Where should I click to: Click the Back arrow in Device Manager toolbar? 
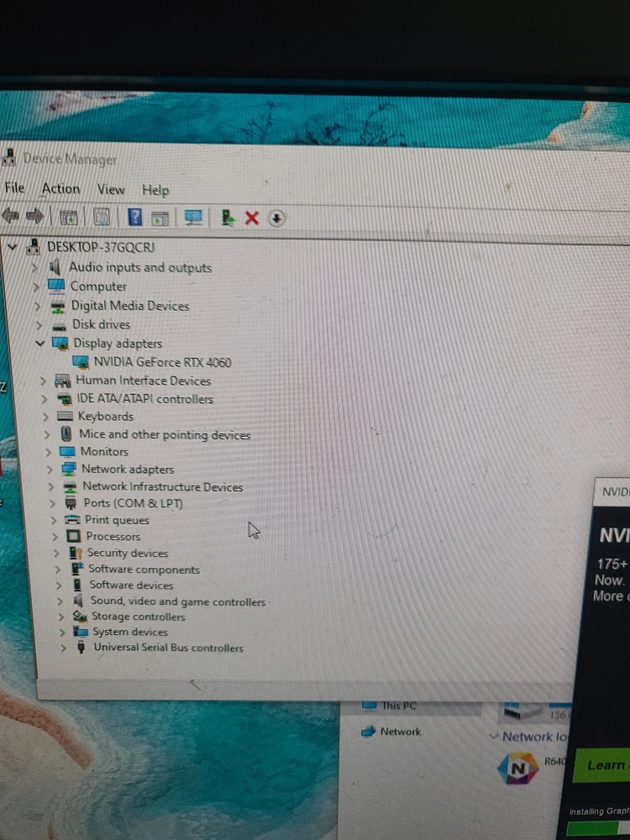pyautogui.click(x=10, y=216)
